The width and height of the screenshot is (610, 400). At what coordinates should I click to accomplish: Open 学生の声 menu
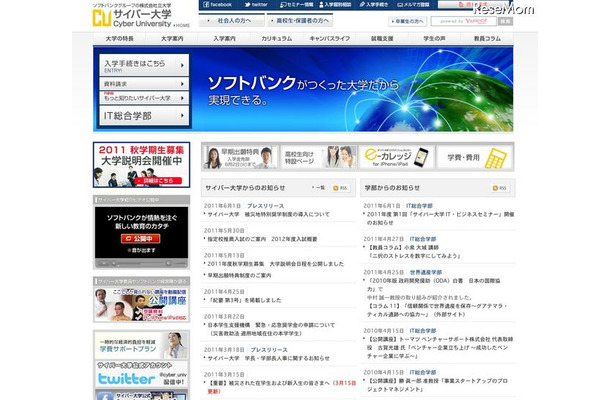point(435,39)
